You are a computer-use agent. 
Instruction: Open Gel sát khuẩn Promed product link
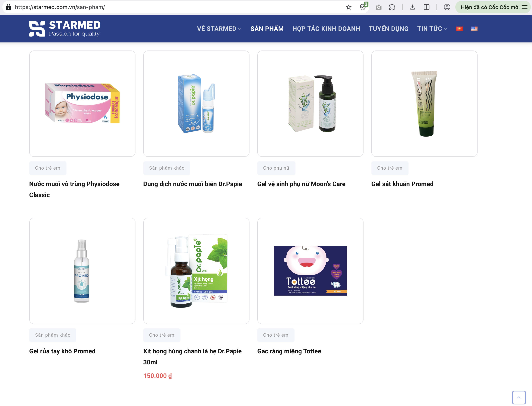402,184
